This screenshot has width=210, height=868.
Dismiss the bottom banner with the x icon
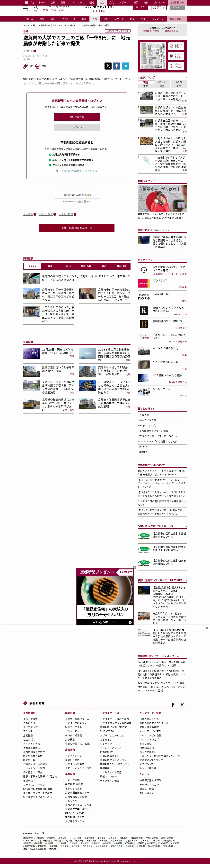207,628
